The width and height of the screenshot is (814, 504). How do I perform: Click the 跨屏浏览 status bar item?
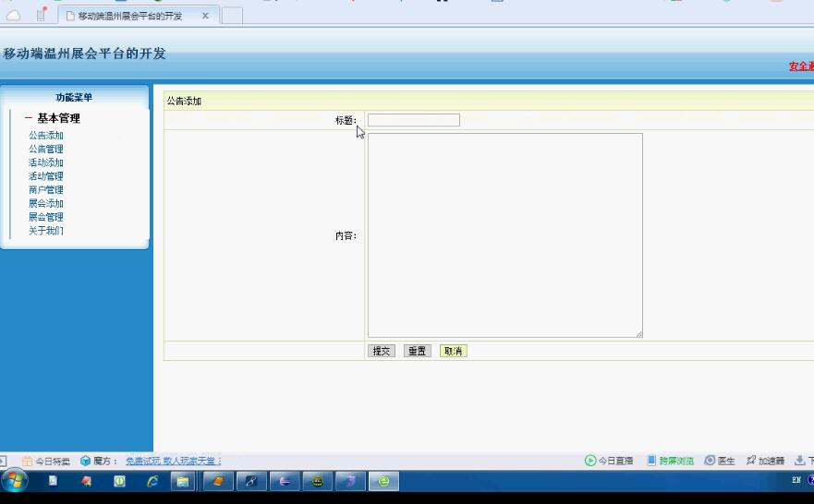click(x=670, y=461)
